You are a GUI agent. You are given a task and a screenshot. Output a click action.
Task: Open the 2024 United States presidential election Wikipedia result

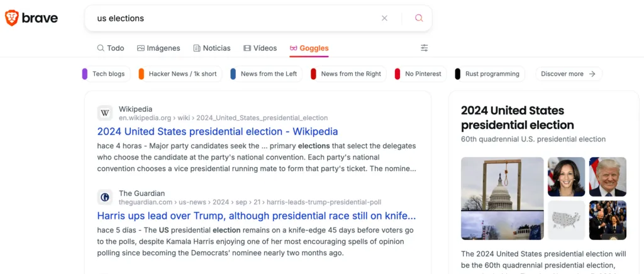pyautogui.click(x=218, y=131)
